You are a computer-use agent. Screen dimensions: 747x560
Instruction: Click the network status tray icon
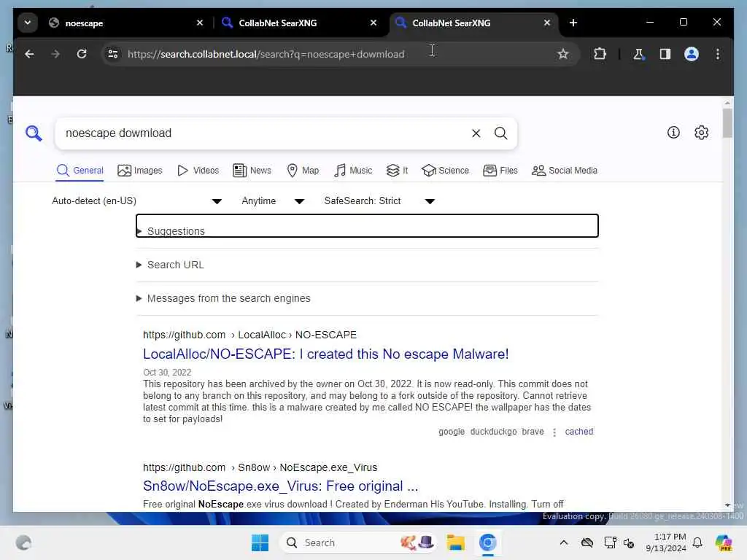[609, 542]
